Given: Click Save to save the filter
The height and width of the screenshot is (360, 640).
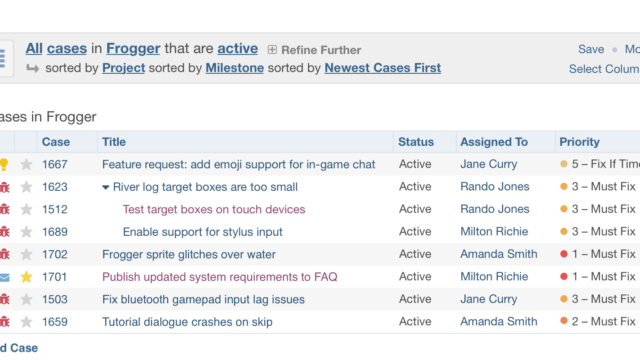Looking at the screenshot, I should pyautogui.click(x=591, y=49).
